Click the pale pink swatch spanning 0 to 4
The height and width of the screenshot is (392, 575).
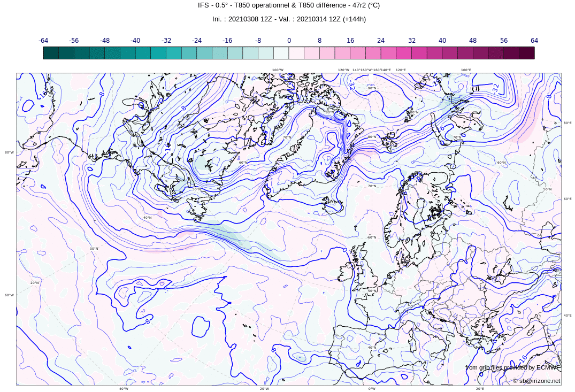click(296, 53)
